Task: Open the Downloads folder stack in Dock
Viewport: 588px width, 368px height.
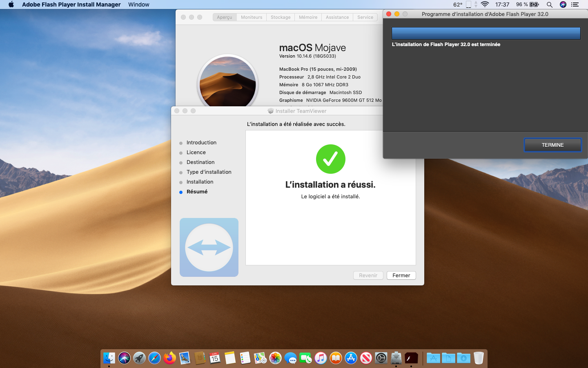Action: pos(463,358)
